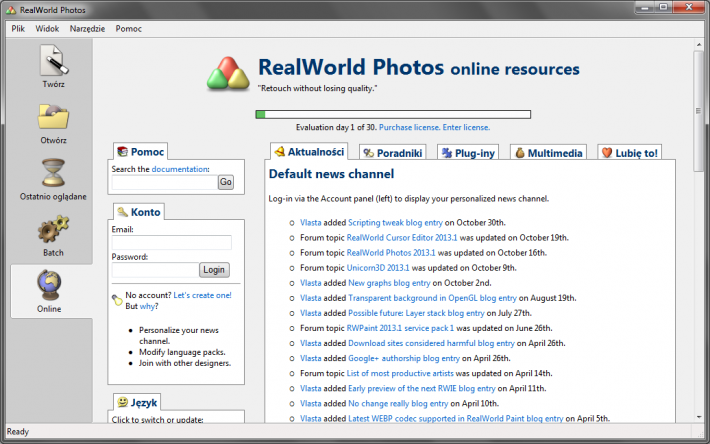This screenshot has width=710, height=444.
Task: Switch to the Plug-iny tab
Action: pyautogui.click(x=468, y=153)
